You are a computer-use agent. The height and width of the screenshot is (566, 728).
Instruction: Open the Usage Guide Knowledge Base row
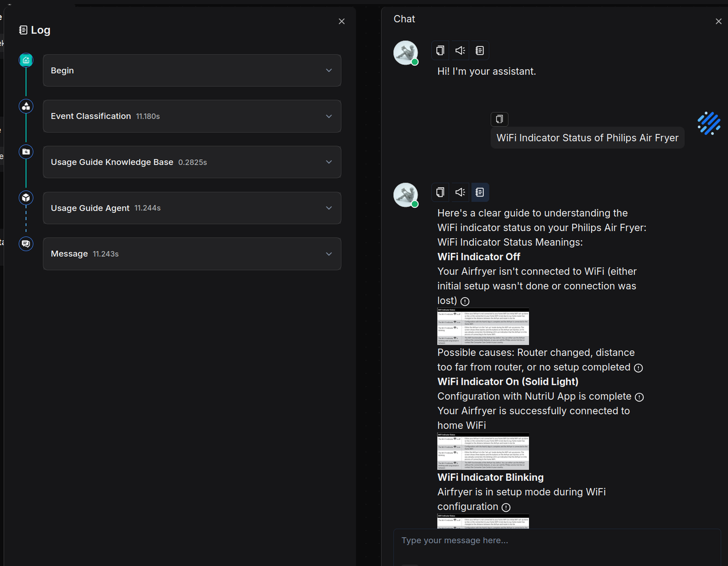click(x=192, y=162)
